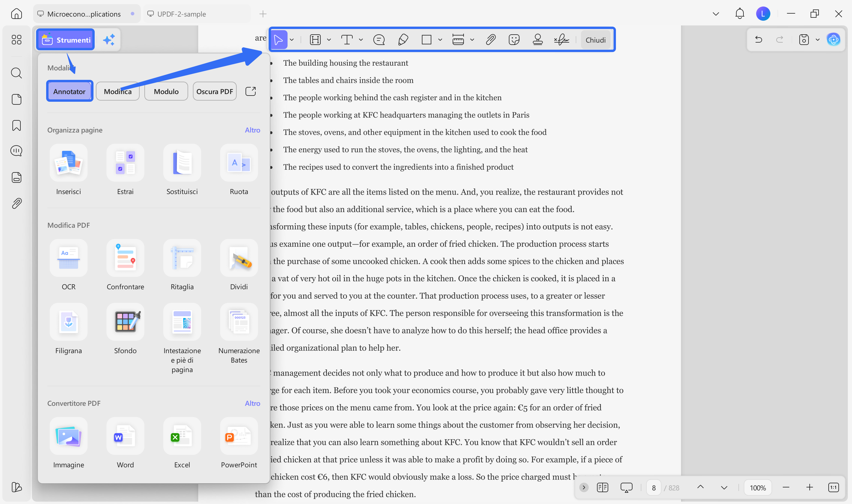852x504 pixels.
Task: Open the Comments list sidebar icon
Action: (16, 151)
